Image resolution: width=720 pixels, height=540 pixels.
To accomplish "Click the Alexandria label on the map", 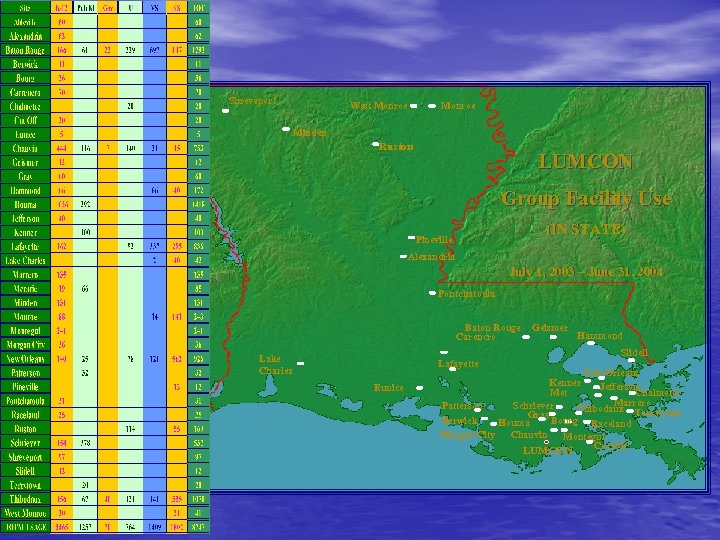I will tap(431, 257).
